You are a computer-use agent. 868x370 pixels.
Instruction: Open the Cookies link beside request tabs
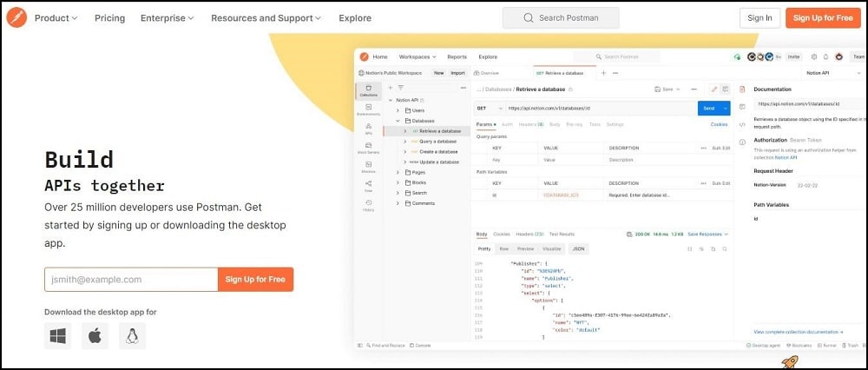click(x=719, y=124)
